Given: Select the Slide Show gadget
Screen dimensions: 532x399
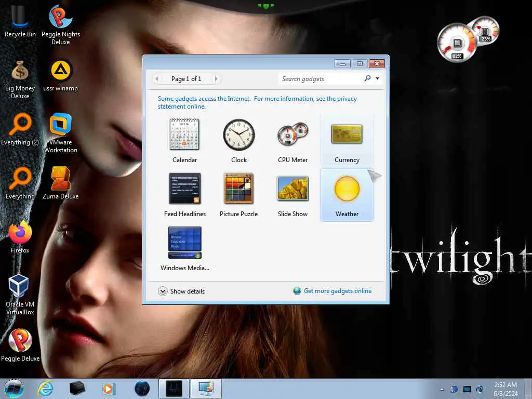Looking at the screenshot, I should 293,195.
